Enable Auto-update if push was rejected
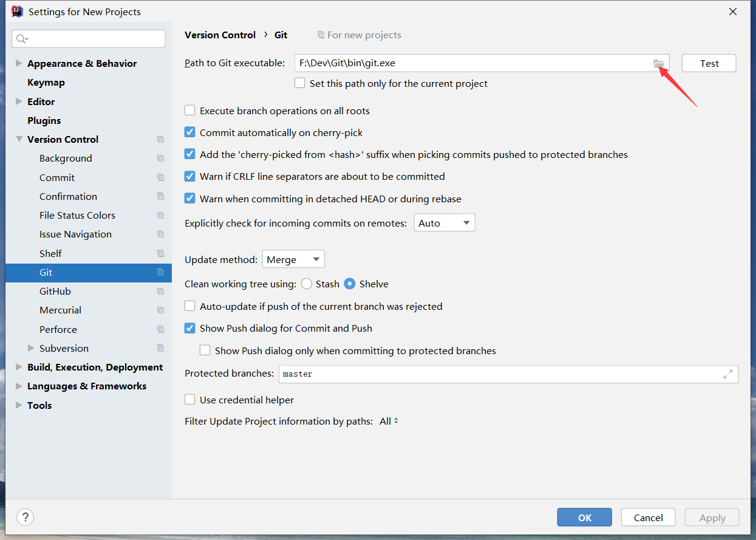Image resolution: width=756 pixels, height=540 pixels. coord(190,306)
